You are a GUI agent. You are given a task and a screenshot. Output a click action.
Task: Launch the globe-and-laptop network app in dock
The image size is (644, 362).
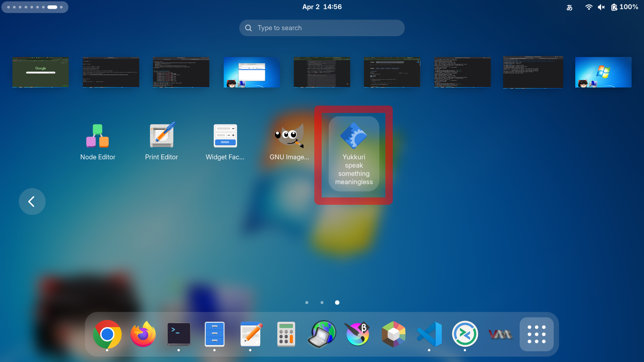tap(322, 334)
